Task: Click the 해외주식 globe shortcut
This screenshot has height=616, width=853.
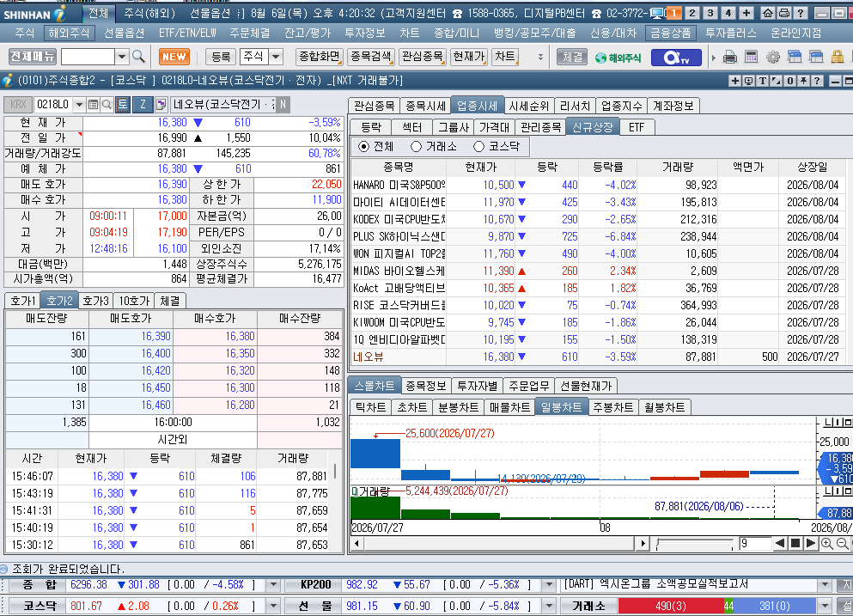Action: [618, 58]
